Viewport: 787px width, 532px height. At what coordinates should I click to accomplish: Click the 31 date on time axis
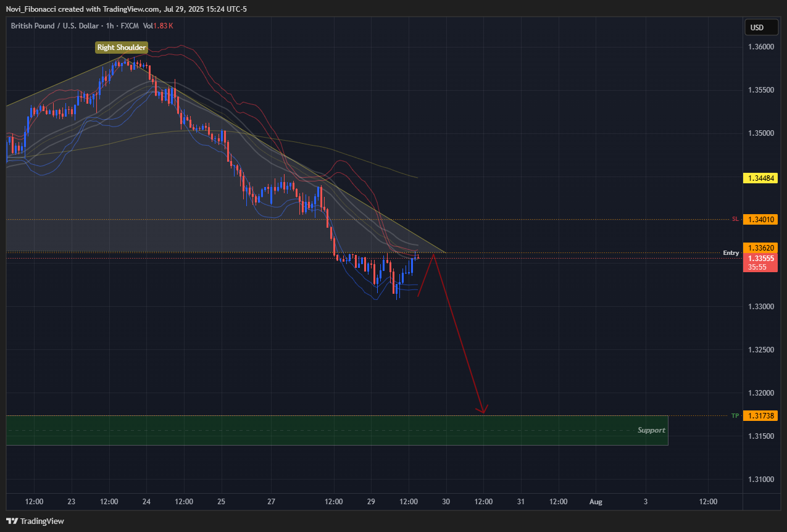pos(521,502)
